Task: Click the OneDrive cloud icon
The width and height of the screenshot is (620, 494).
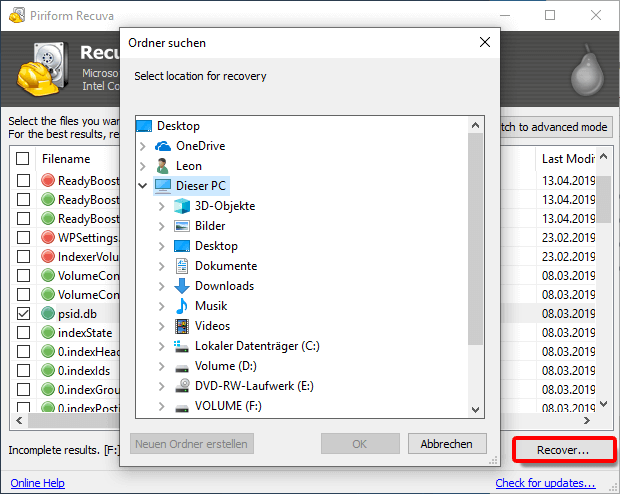Action: [164, 146]
